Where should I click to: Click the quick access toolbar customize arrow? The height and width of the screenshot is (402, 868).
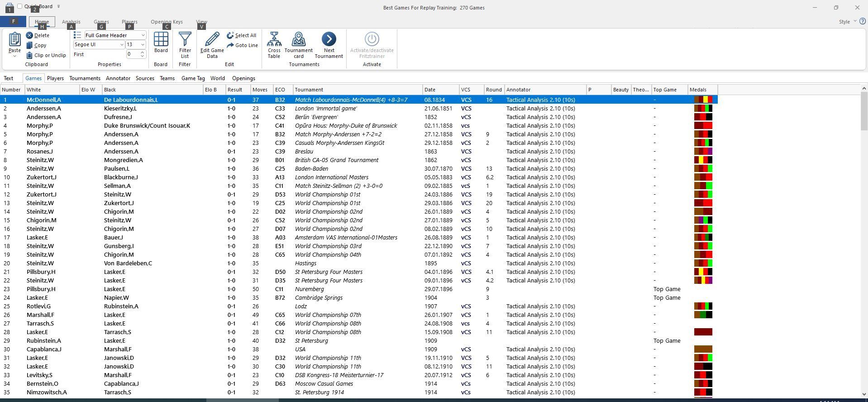pos(58,6)
